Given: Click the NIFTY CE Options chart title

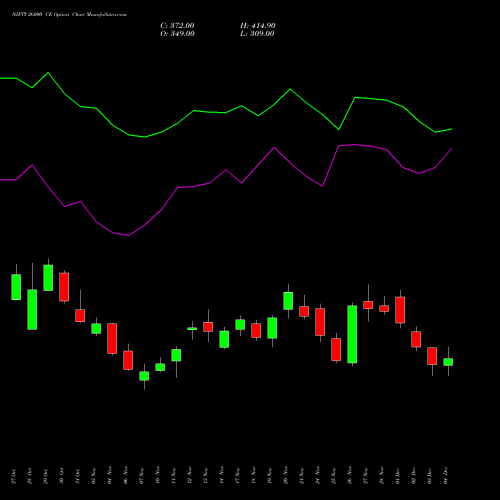Looking at the screenshot, I should pos(69,14).
